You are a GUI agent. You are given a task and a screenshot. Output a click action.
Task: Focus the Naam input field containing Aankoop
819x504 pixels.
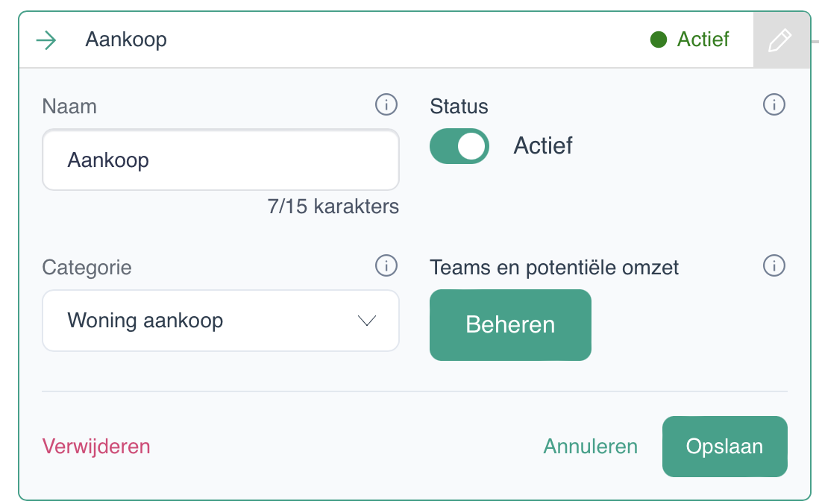(x=221, y=160)
